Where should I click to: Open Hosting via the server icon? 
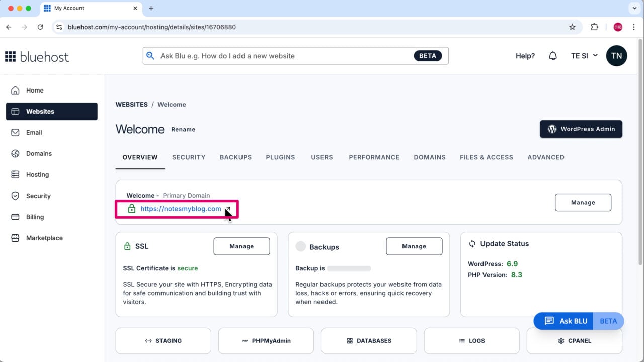[x=16, y=174]
